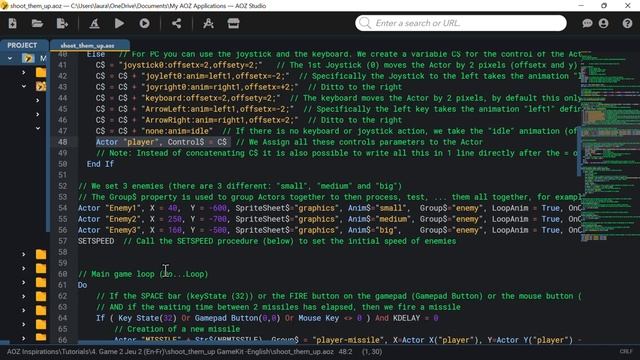Expand the tree folder level with line 58
Screen dimensions: 640x360
24,254
